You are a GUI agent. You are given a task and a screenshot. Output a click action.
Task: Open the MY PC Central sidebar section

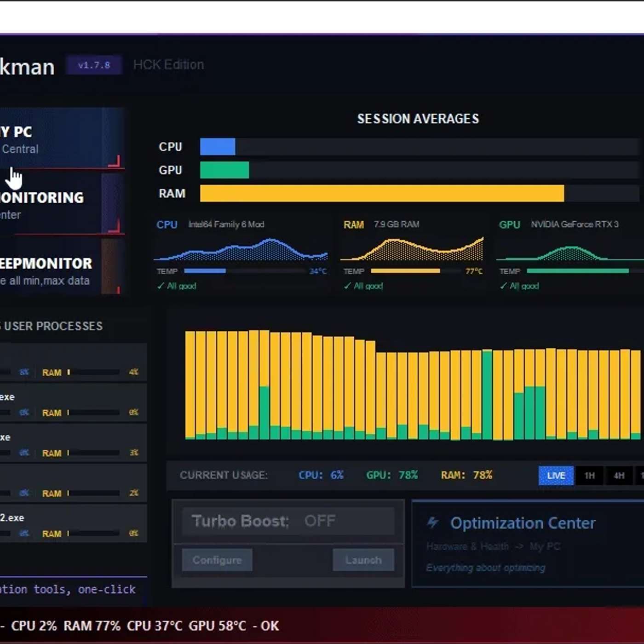point(62,138)
